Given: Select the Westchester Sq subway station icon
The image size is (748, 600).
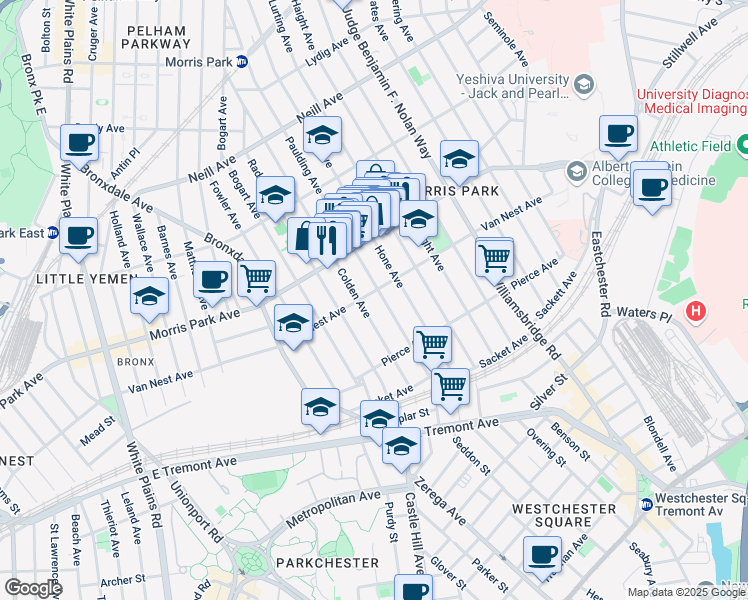Looking at the screenshot, I should coord(647,504).
